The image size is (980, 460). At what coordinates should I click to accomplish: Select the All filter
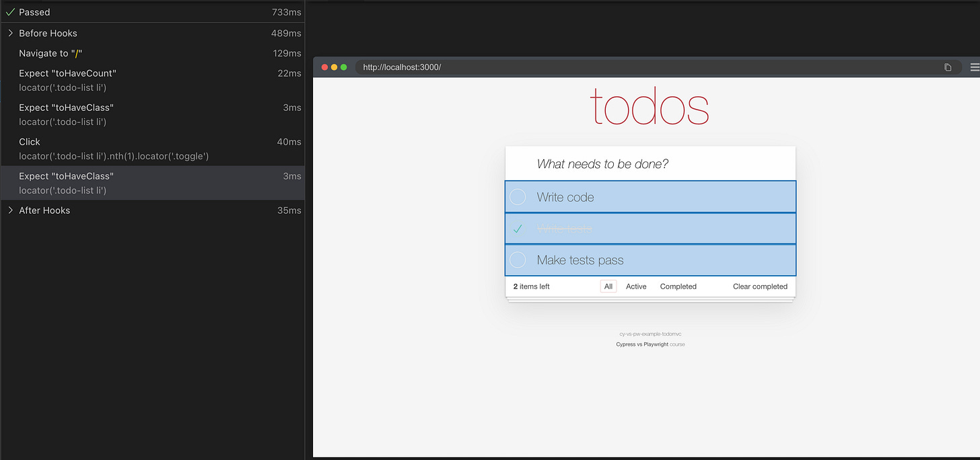608,286
